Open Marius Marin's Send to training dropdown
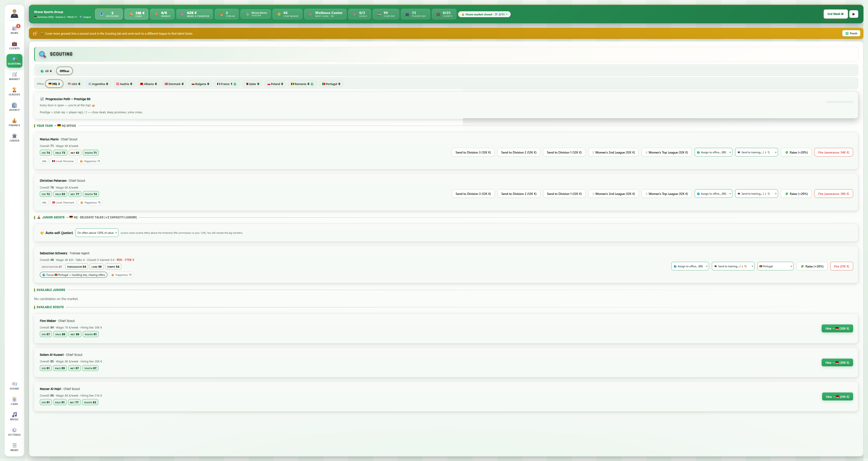This screenshot has height=461, width=868. [x=757, y=152]
